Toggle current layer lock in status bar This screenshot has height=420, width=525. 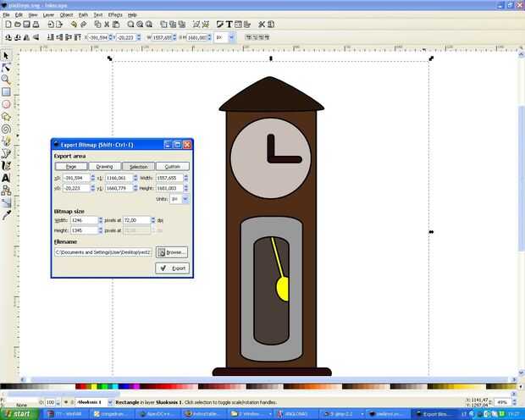coord(71,402)
